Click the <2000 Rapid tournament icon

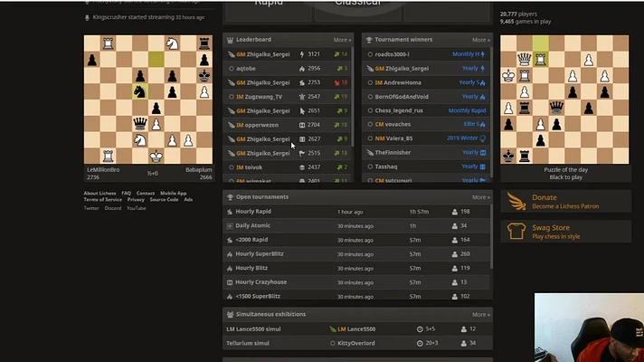click(230, 240)
